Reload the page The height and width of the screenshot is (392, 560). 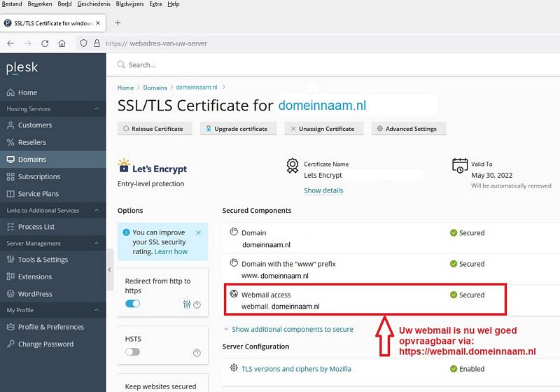[45, 43]
